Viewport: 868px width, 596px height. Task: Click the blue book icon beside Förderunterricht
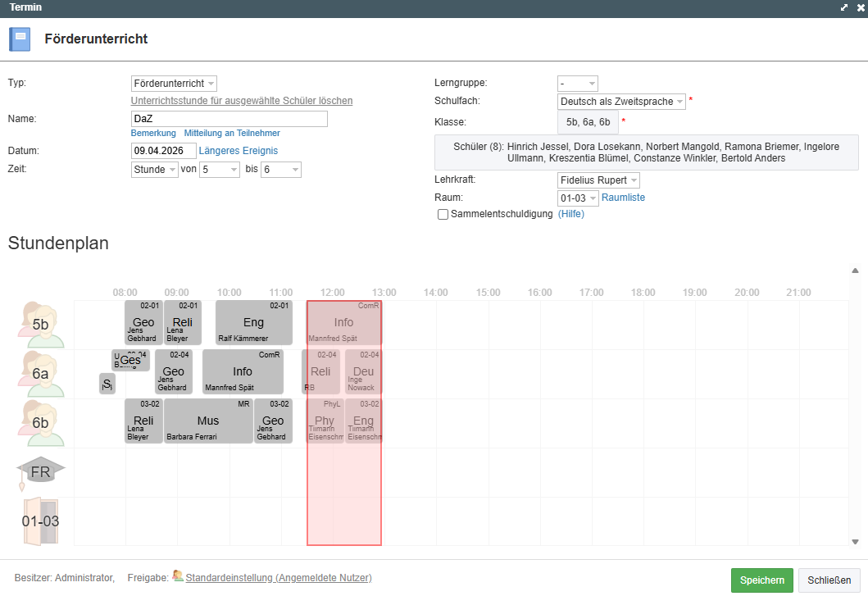tap(20, 39)
